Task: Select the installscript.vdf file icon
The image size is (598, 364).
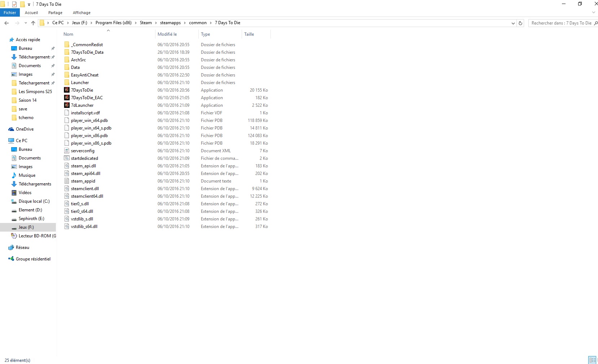Action: pyautogui.click(x=67, y=113)
